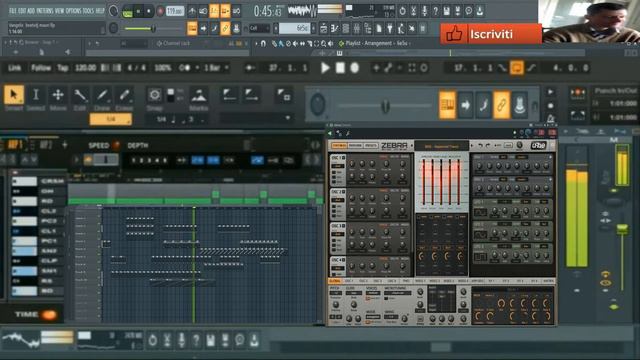Open the Zebra preset name display

pos(442,146)
